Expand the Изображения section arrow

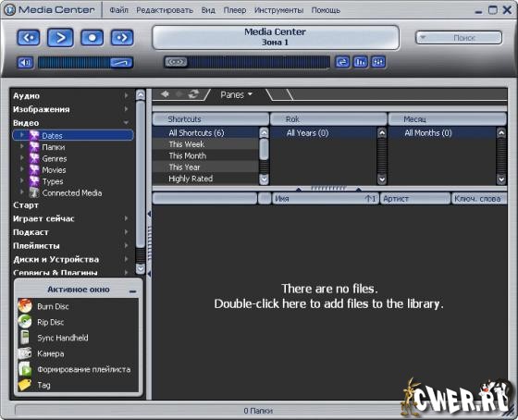click(x=126, y=109)
